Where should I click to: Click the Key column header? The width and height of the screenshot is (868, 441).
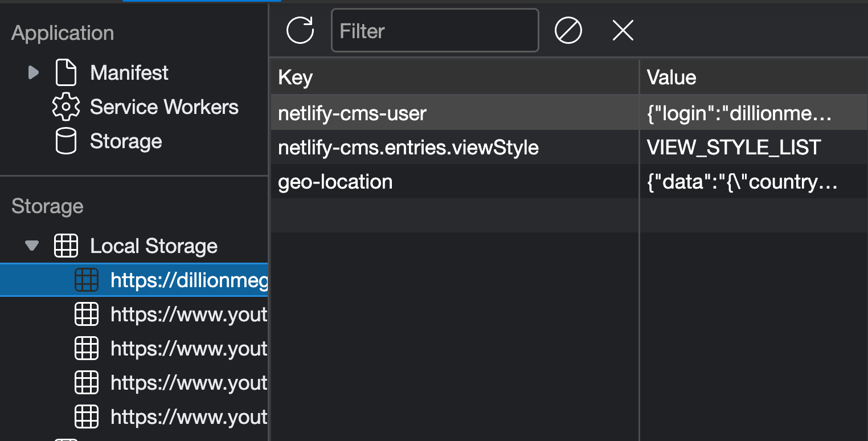coord(455,77)
